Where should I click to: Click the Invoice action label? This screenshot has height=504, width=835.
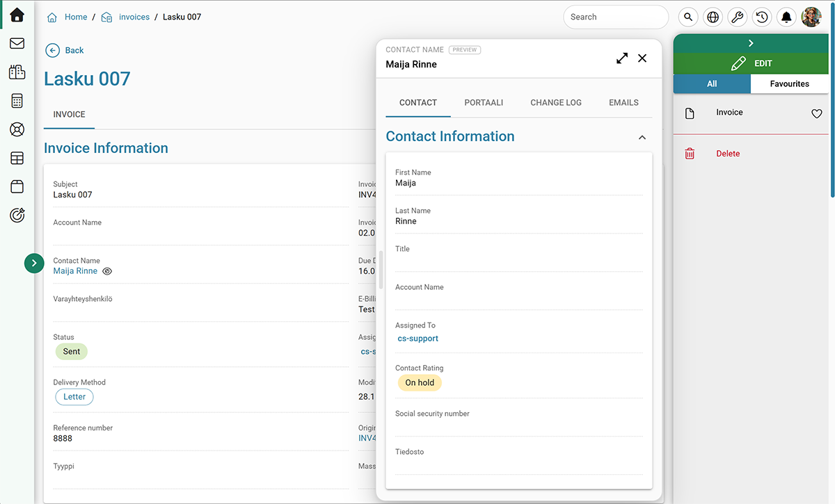pos(729,112)
